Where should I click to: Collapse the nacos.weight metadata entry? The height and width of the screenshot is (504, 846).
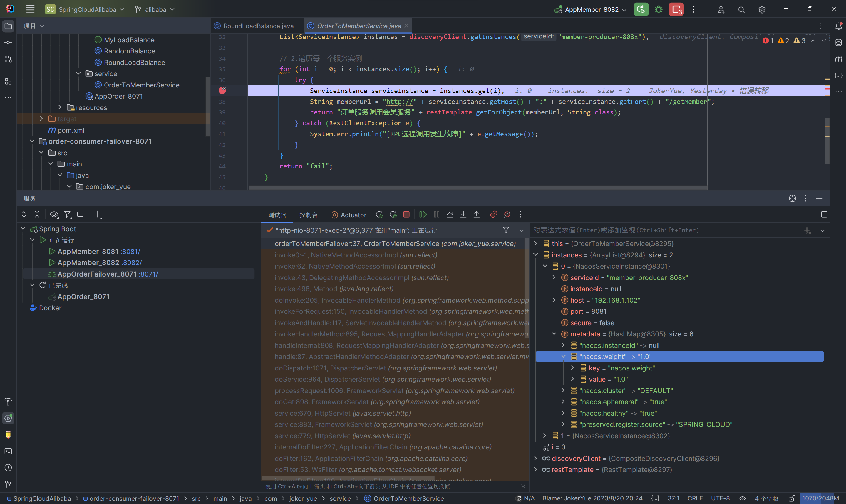563,356
